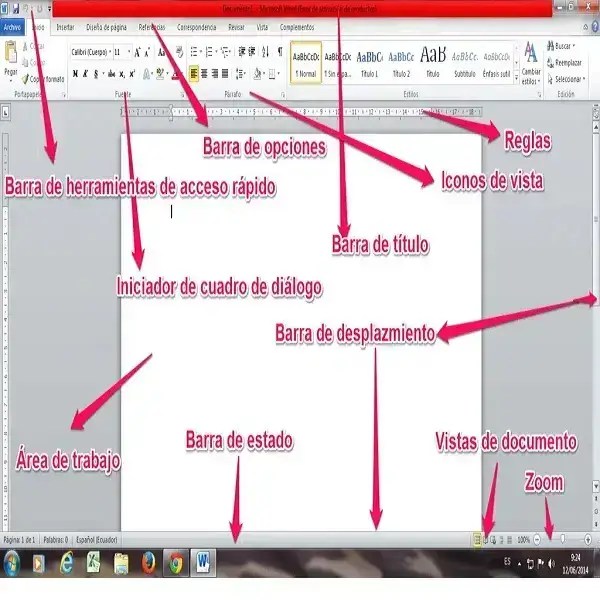Increase font size with the grow font icon

click(137, 52)
